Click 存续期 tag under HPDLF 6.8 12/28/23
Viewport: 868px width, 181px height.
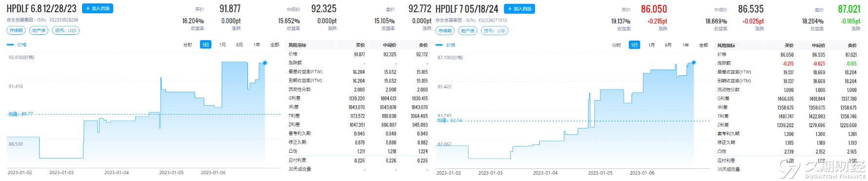16,30
